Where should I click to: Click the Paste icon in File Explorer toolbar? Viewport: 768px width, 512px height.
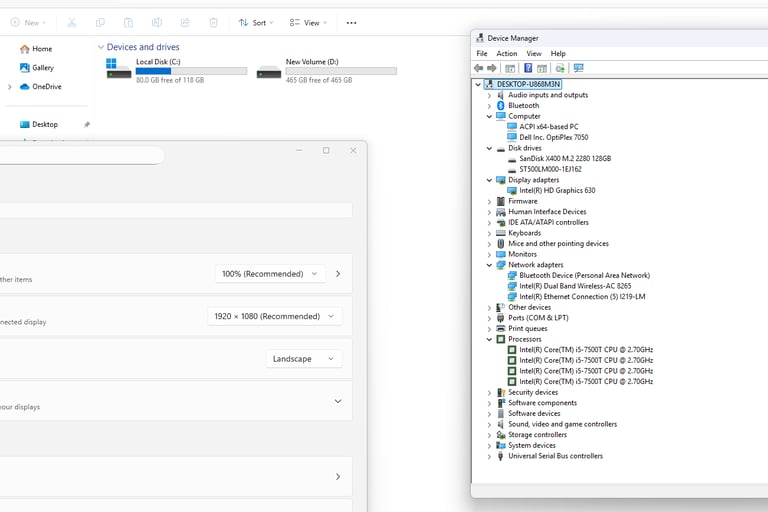pos(128,23)
